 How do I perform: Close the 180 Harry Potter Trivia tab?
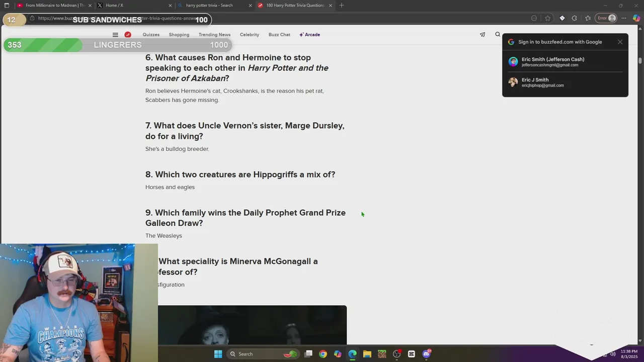[331, 5]
